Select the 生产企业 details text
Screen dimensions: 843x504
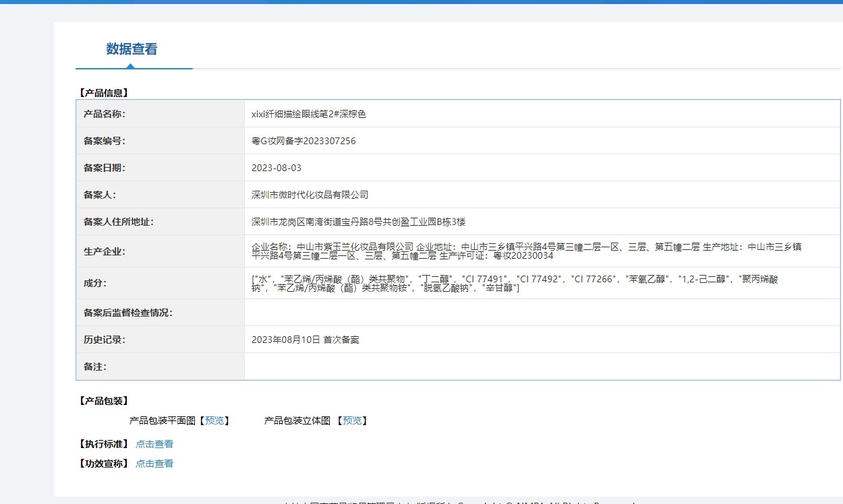pos(527,251)
